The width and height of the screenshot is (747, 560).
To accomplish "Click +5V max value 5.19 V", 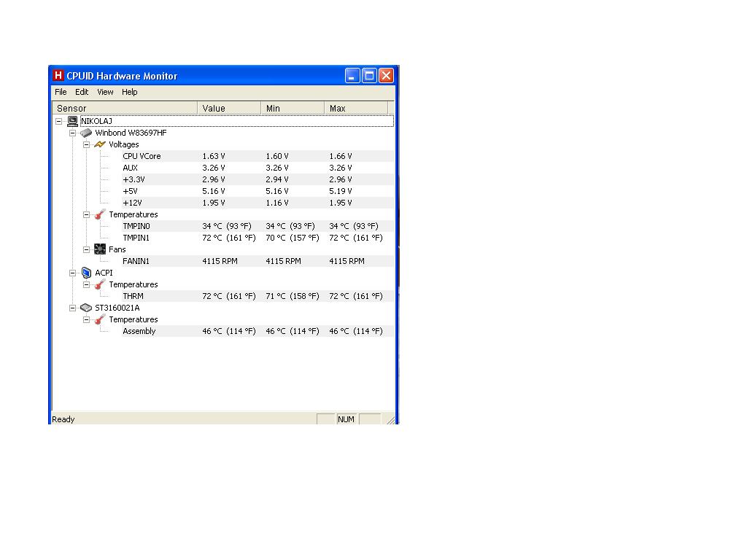I will 341,191.
